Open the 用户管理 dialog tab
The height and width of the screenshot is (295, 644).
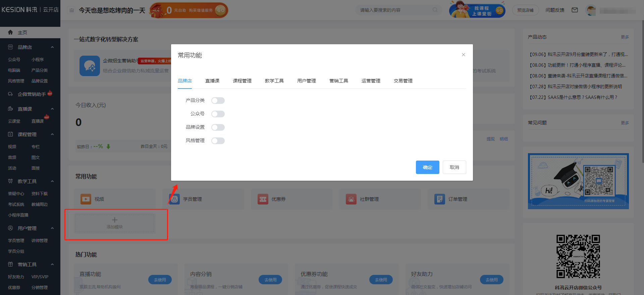click(x=307, y=81)
